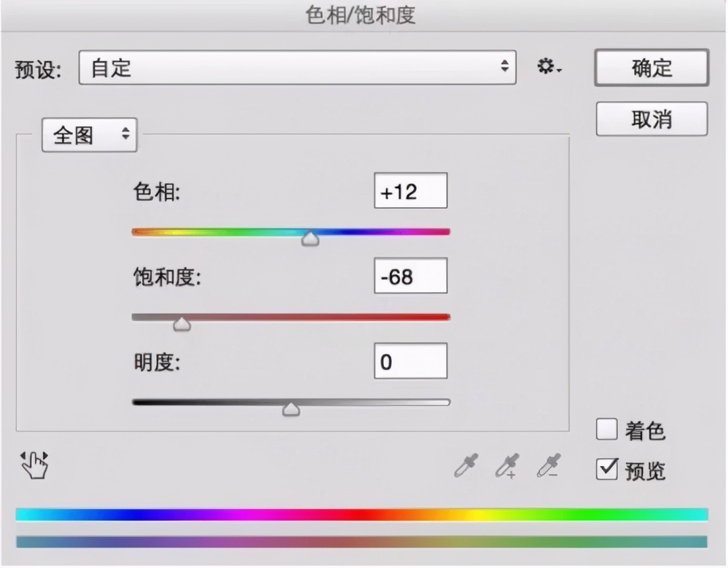Click the 色相/饱和度 dialog title

[x=360, y=15]
